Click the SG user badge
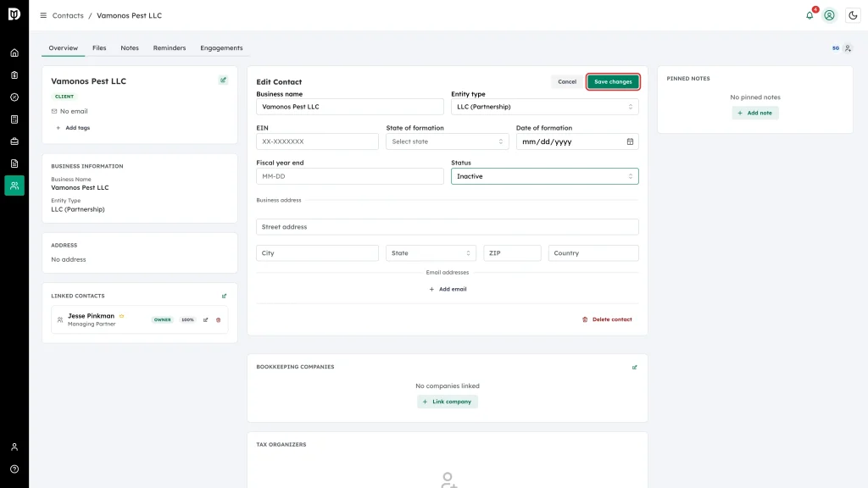Viewport: 868px width, 488px height. pos(836,48)
